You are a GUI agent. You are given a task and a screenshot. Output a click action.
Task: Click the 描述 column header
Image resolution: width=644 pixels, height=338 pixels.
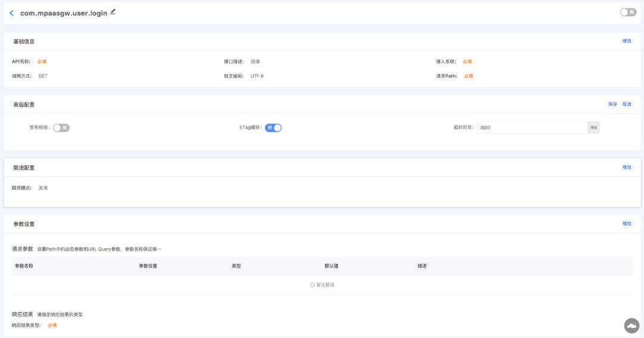(x=422, y=266)
